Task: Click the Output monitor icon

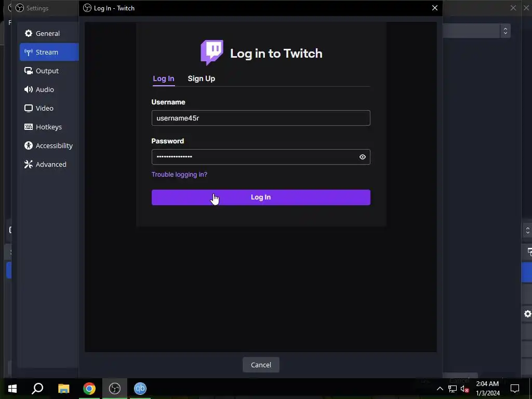Action: [x=29, y=71]
